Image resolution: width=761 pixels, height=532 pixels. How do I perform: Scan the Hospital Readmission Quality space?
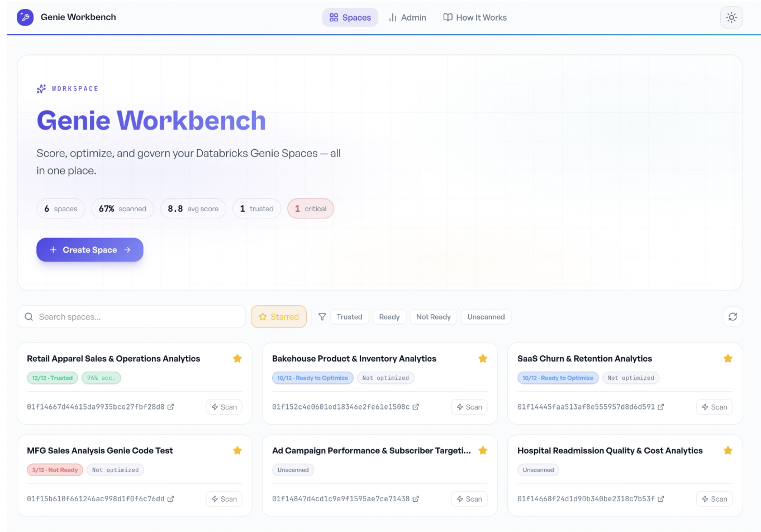pos(715,499)
